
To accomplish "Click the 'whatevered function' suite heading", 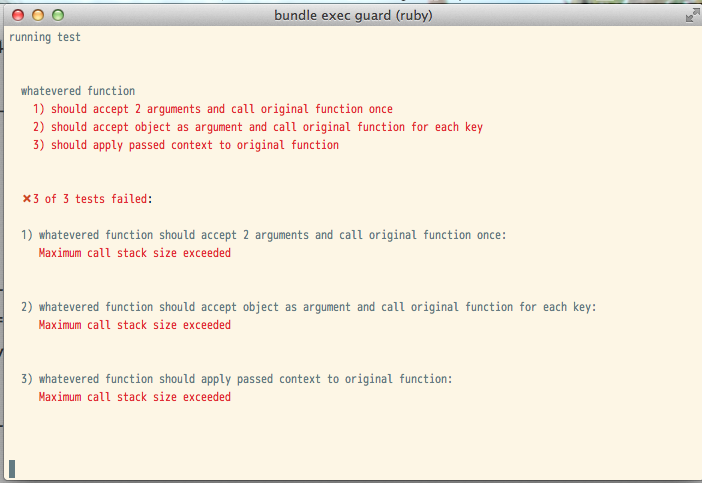I will pyautogui.click(x=78, y=91).
